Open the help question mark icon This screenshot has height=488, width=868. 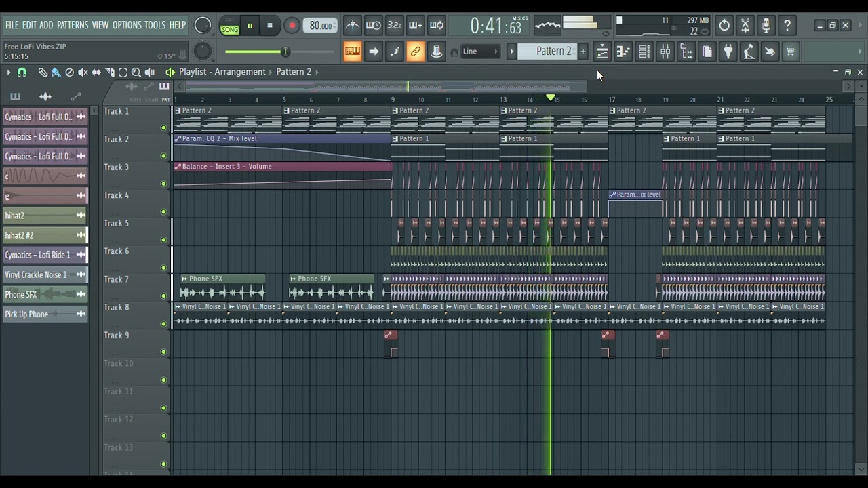(x=787, y=26)
